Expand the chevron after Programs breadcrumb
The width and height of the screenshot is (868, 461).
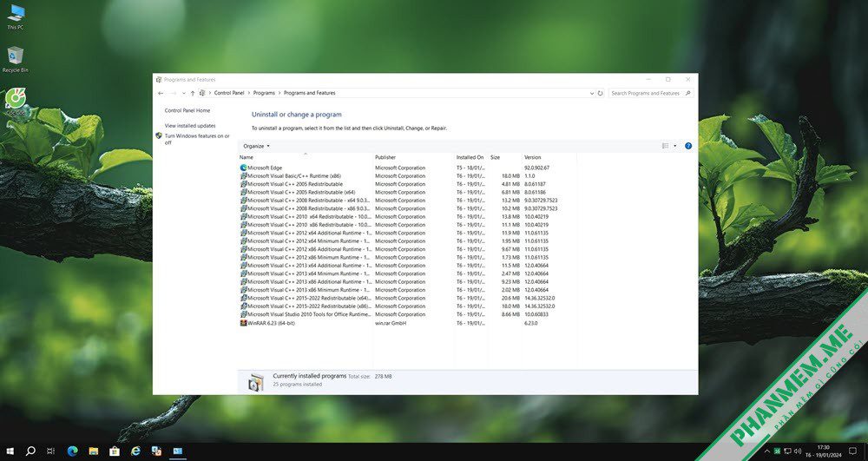pyautogui.click(x=279, y=93)
